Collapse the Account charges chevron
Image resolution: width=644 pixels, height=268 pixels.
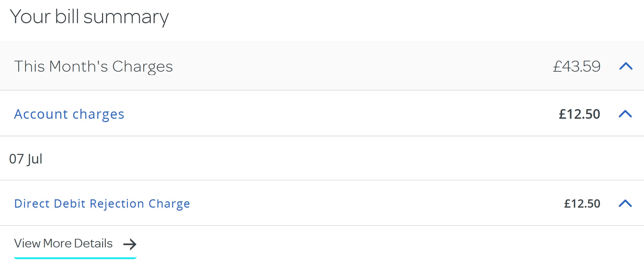[x=625, y=114]
